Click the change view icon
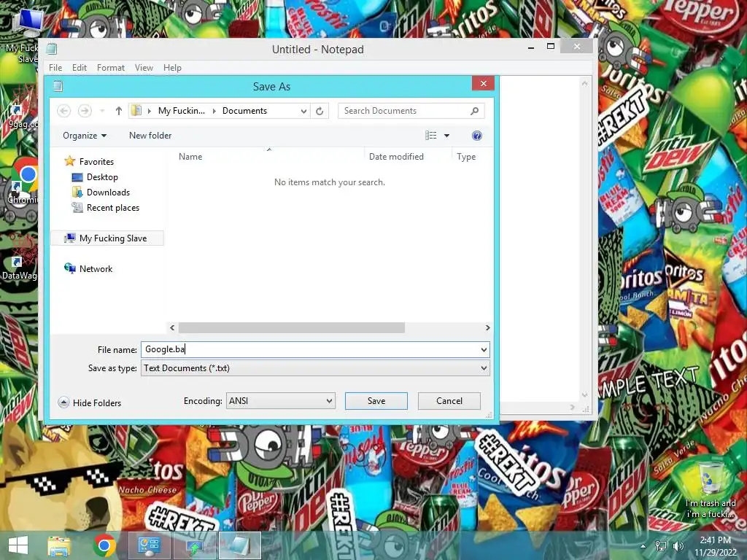 pyautogui.click(x=430, y=136)
